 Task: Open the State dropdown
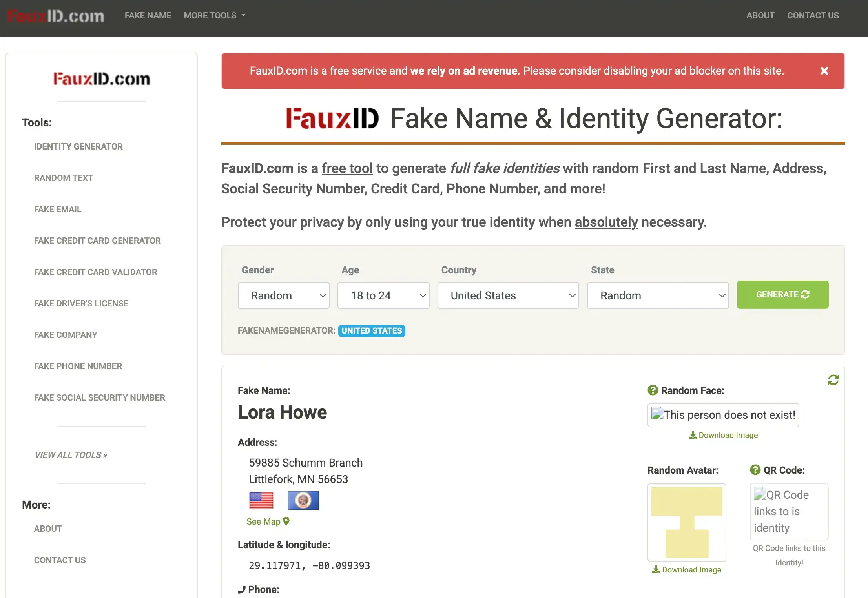click(x=658, y=295)
